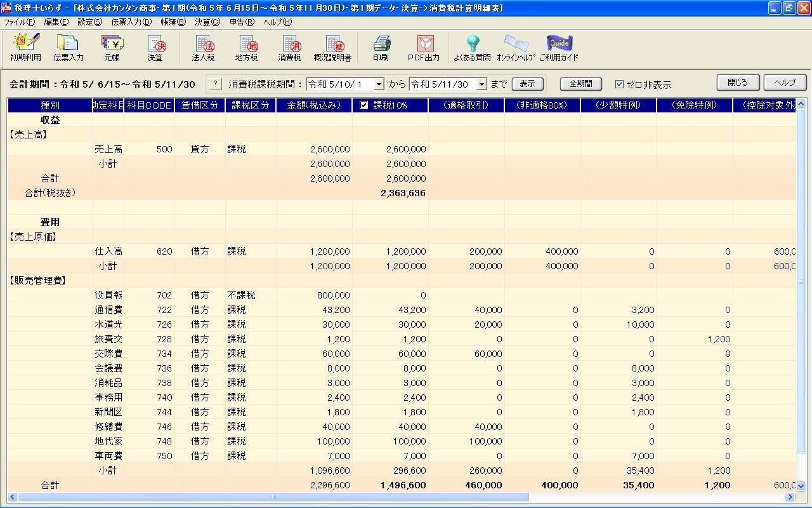Viewport: 812px width, 508px height.
Task: Open the 法人税 toolbar icon
Action: click(x=203, y=48)
